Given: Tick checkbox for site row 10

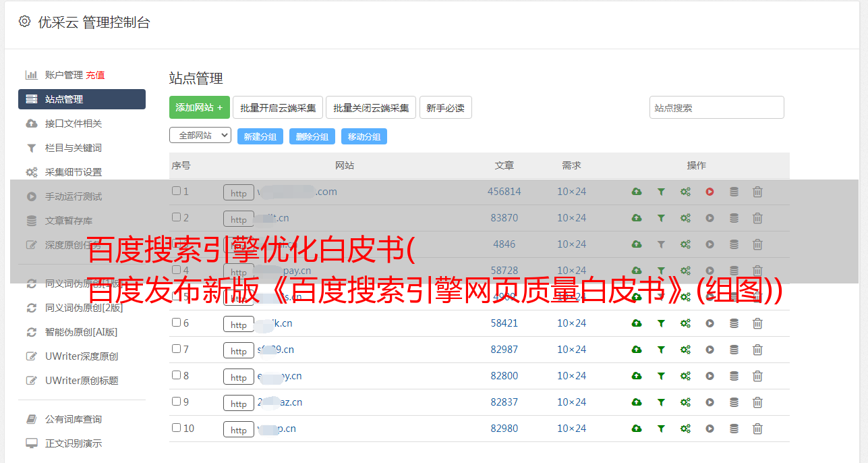Looking at the screenshot, I should (x=176, y=428).
